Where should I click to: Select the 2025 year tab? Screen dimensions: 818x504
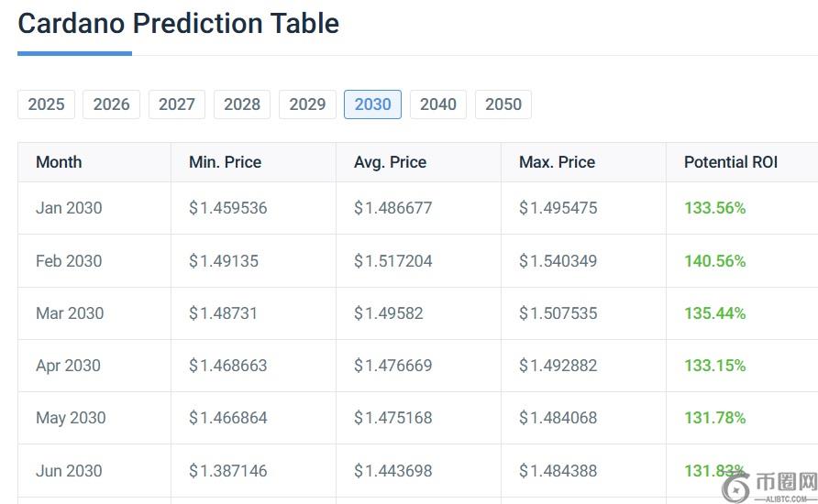point(46,104)
